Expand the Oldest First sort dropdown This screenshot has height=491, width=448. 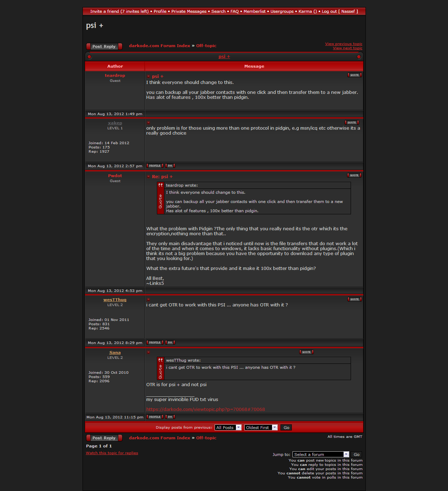[261, 428]
